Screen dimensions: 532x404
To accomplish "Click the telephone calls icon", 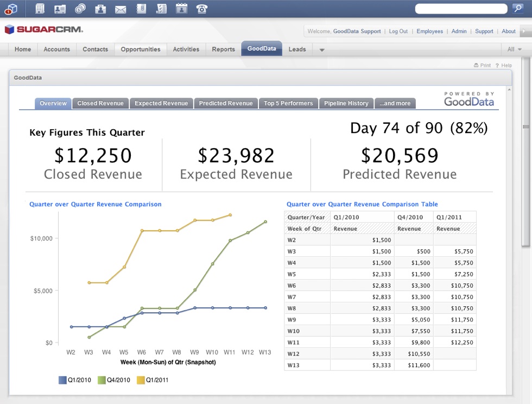I will coord(202,9).
